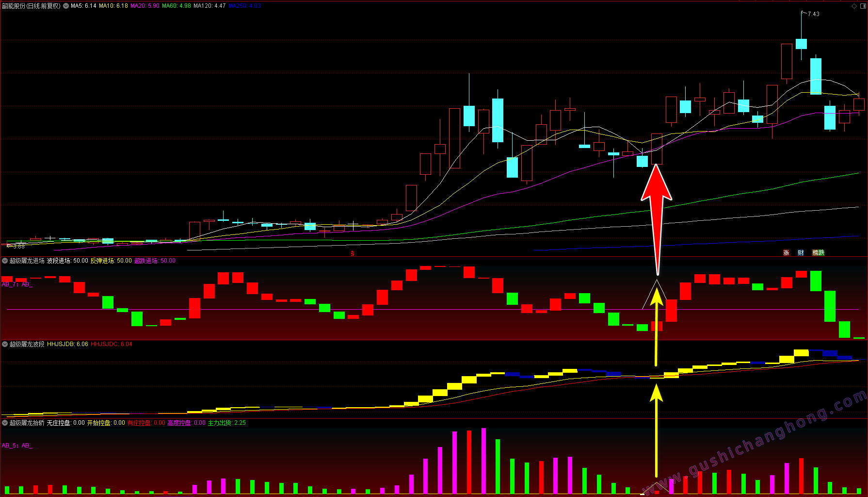
Task: Click the small red marker on date axis
Action: tap(353, 253)
